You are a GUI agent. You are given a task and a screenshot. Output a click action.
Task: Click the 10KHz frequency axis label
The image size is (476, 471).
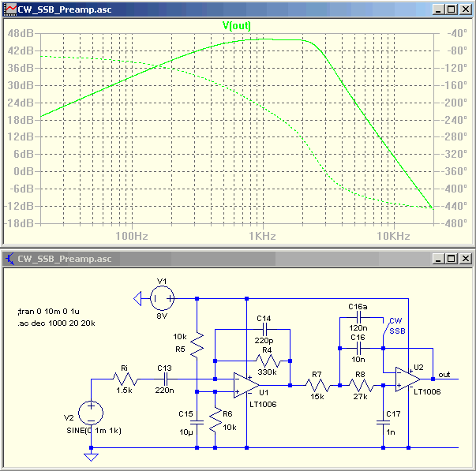(x=393, y=236)
